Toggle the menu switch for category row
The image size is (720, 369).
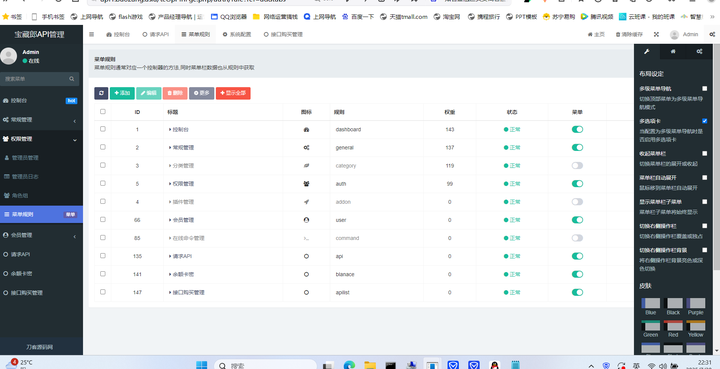[577, 166]
